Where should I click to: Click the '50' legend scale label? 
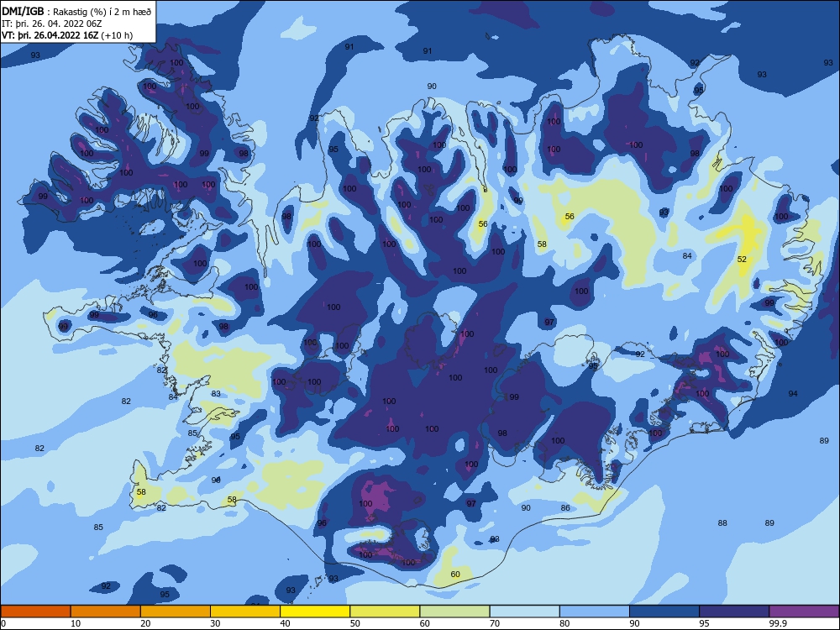[355, 623]
